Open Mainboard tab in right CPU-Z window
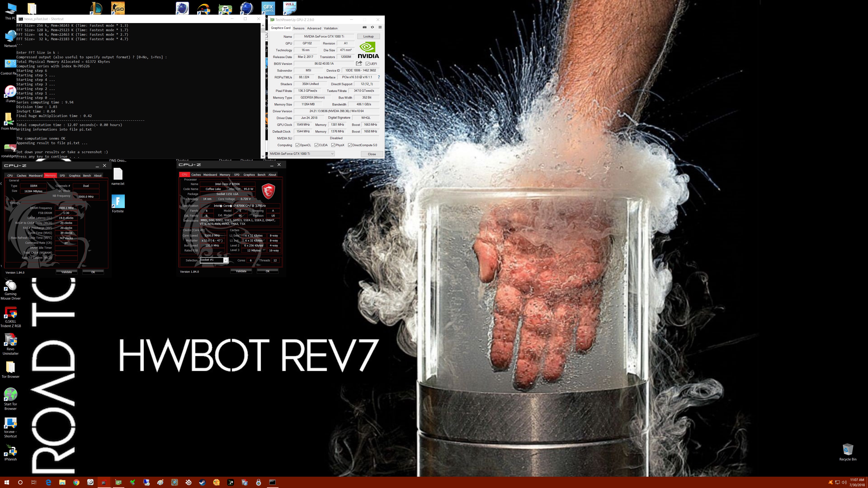 pyautogui.click(x=210, y=174)
